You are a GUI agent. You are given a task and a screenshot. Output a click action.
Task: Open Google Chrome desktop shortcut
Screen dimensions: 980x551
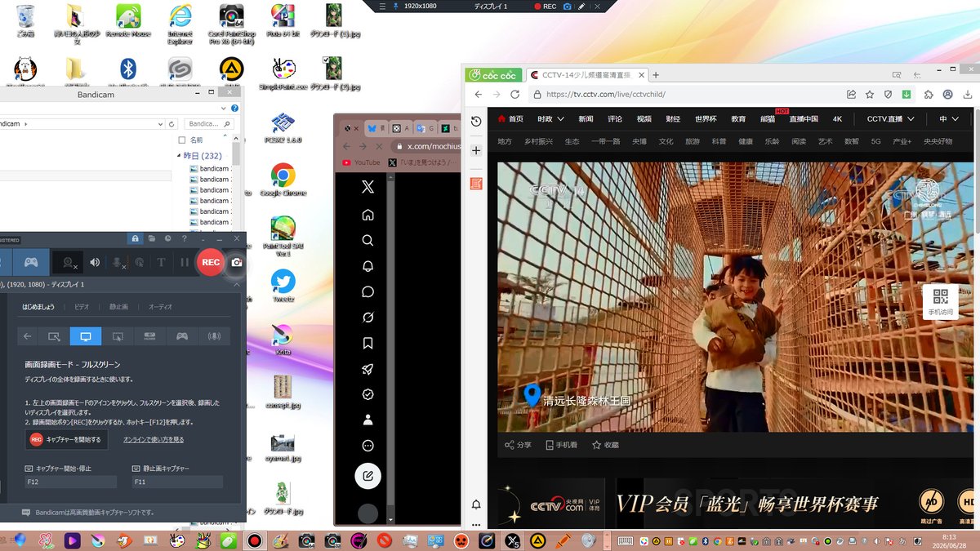point(283,180)
